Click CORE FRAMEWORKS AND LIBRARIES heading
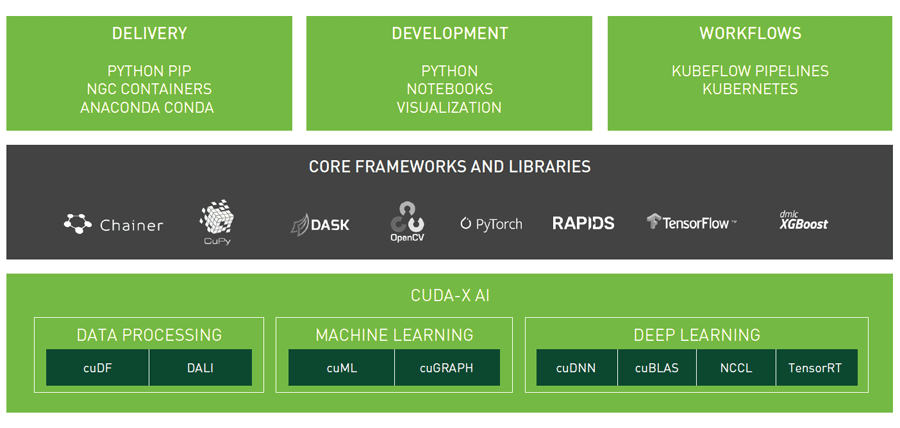This screenshot has width=900, height=428. [449, 167]
